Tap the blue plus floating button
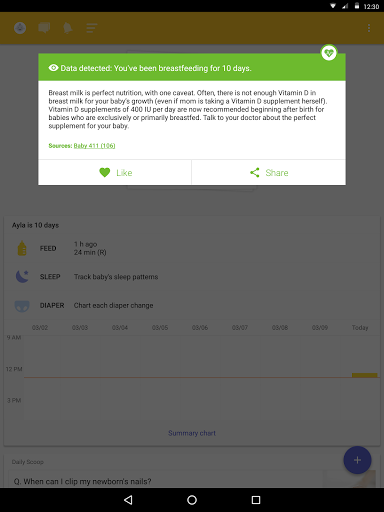 coord(357,460)
